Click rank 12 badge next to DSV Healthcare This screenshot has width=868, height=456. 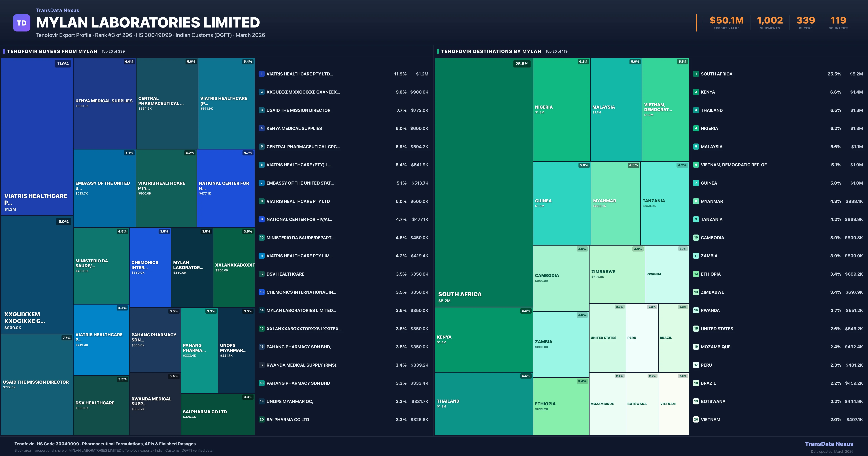click(261, 274)
